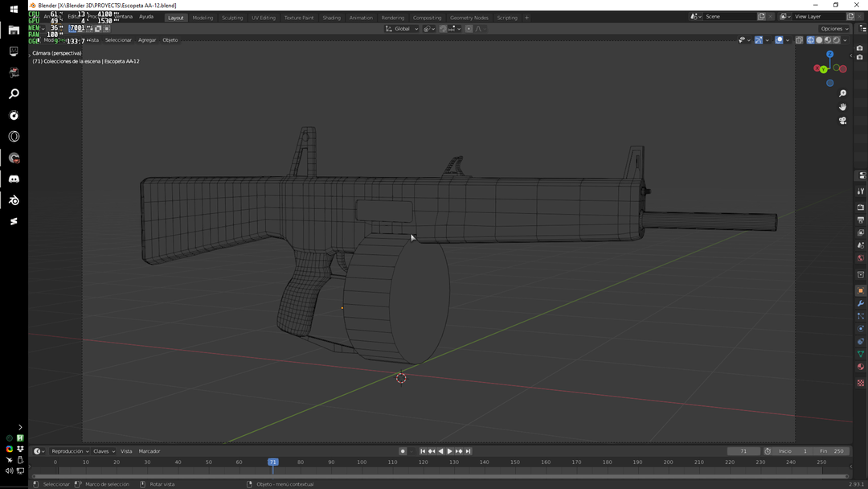Viewport: 868px width, 489px height.
Task: Select the Render properties camera tab
Action: point(861,207)
